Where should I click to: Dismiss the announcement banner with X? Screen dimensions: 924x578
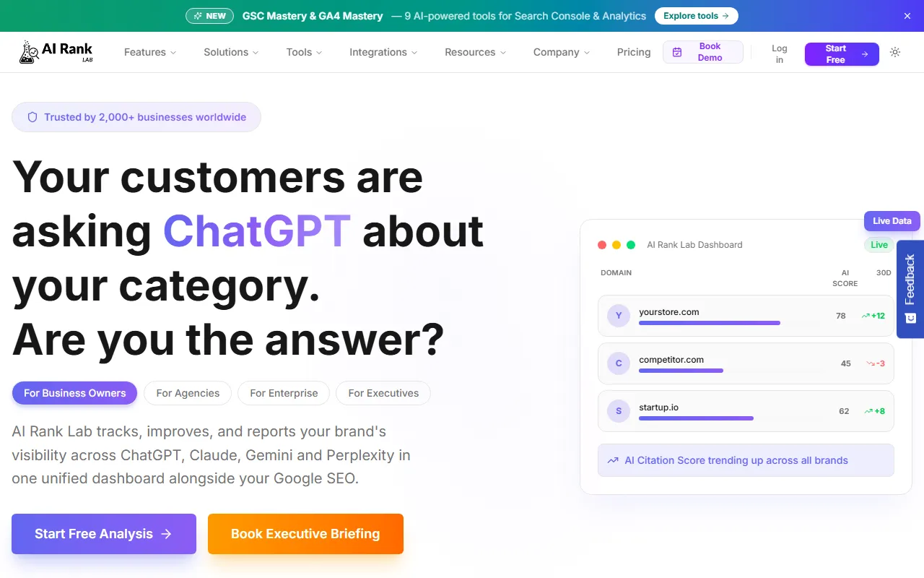[907, 16]
